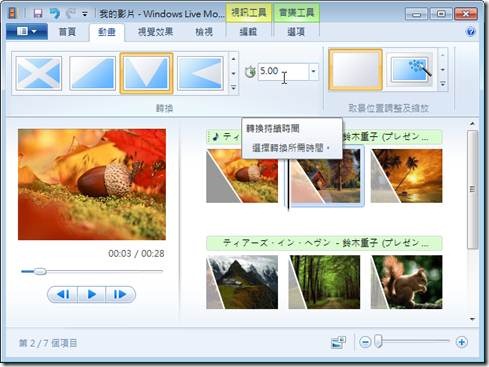The height and width of the screenshot is (367, 489).
Task: Select the squirrel photo clip
Action: [x=407, y=282]
